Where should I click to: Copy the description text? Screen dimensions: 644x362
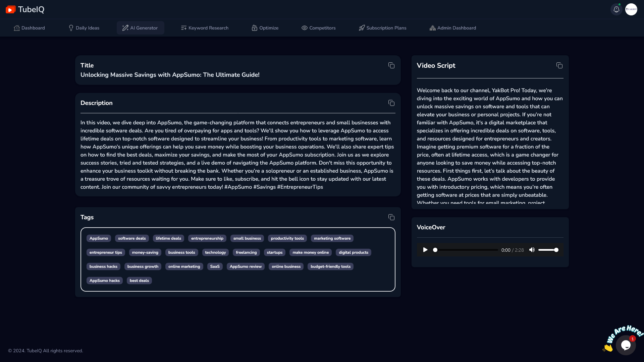point(391,103)
